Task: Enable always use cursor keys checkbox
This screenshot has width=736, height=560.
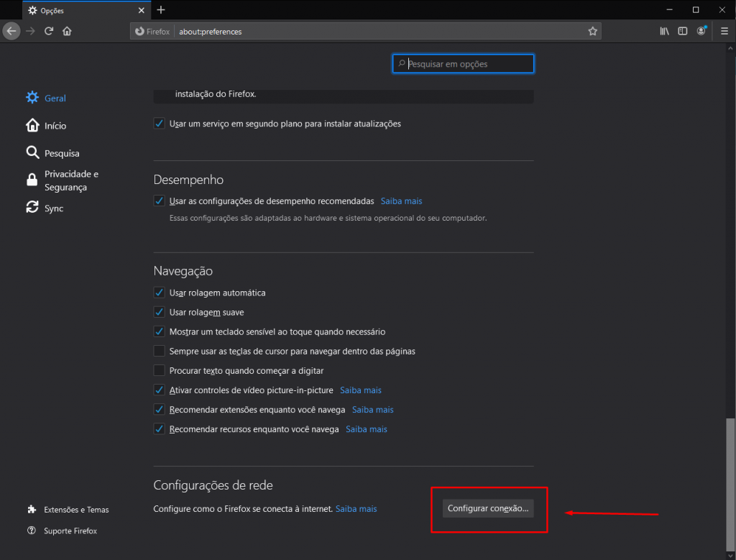Action: 160,352
